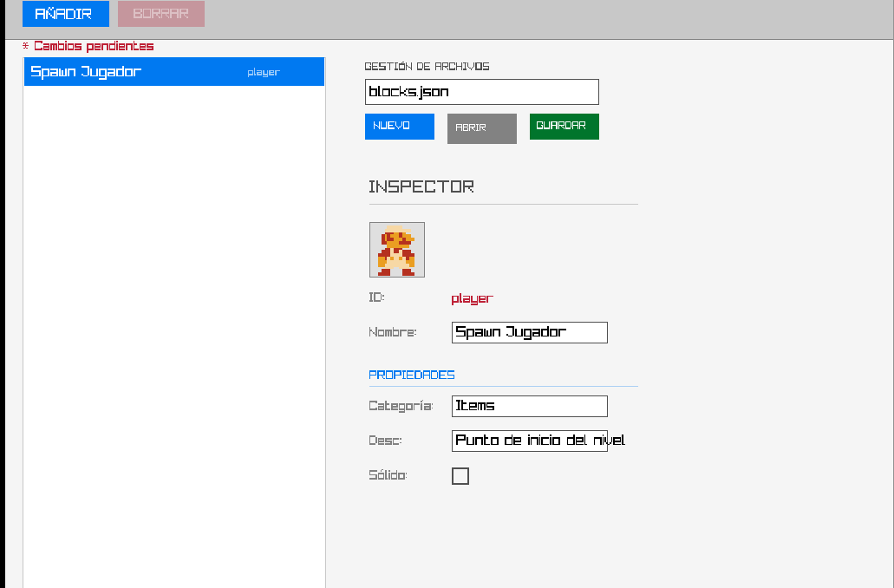Screen dimensions: 894x588
Task: Click the ABRIR file button
Action: pos(482,128)
